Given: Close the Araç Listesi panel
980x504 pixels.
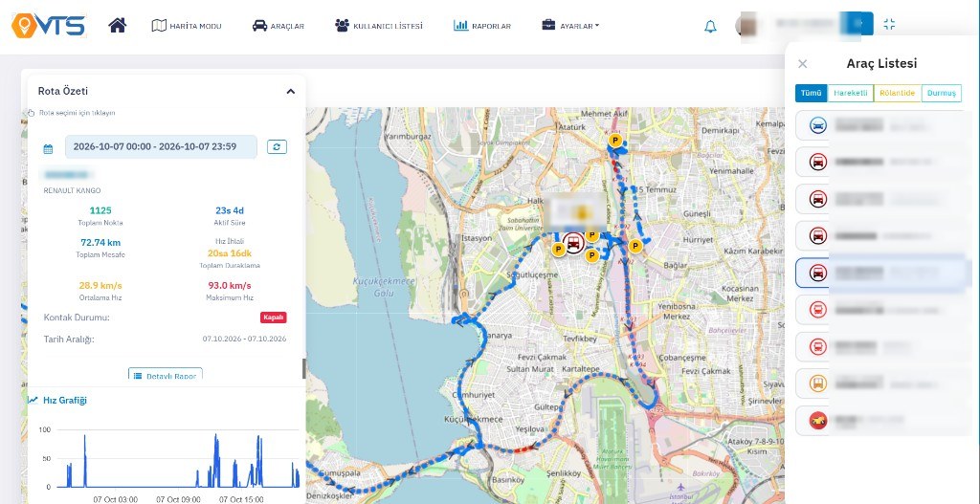Looking at the screenshot, I should click(x=803, y=64).
